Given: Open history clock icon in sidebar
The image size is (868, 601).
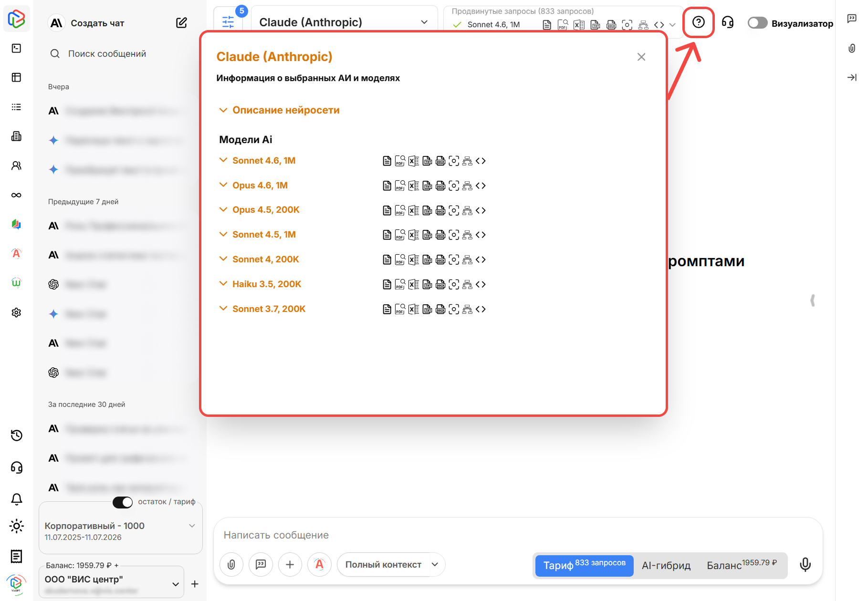Looking at the screenshot, I should tap(16, 435).
